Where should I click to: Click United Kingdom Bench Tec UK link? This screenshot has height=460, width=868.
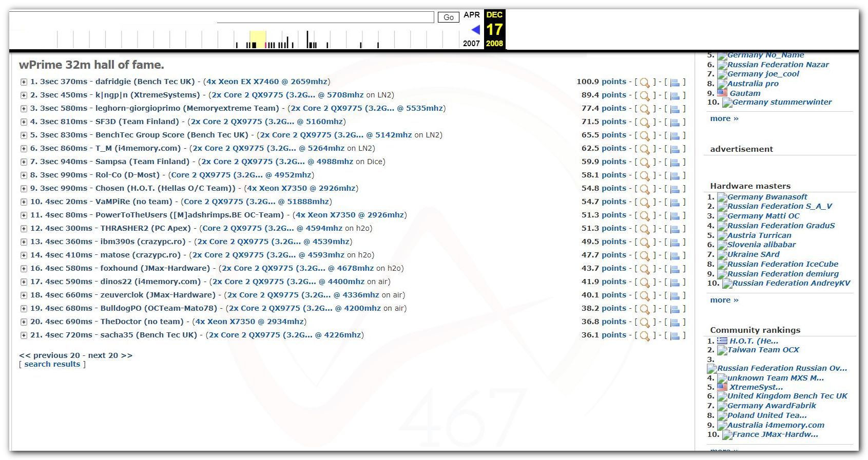click(x=787, y=396)
